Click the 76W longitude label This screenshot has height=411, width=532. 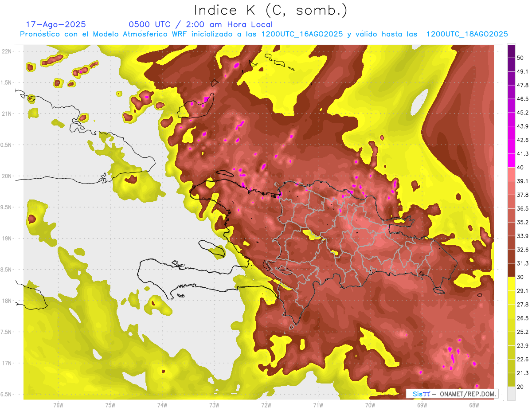58,405
